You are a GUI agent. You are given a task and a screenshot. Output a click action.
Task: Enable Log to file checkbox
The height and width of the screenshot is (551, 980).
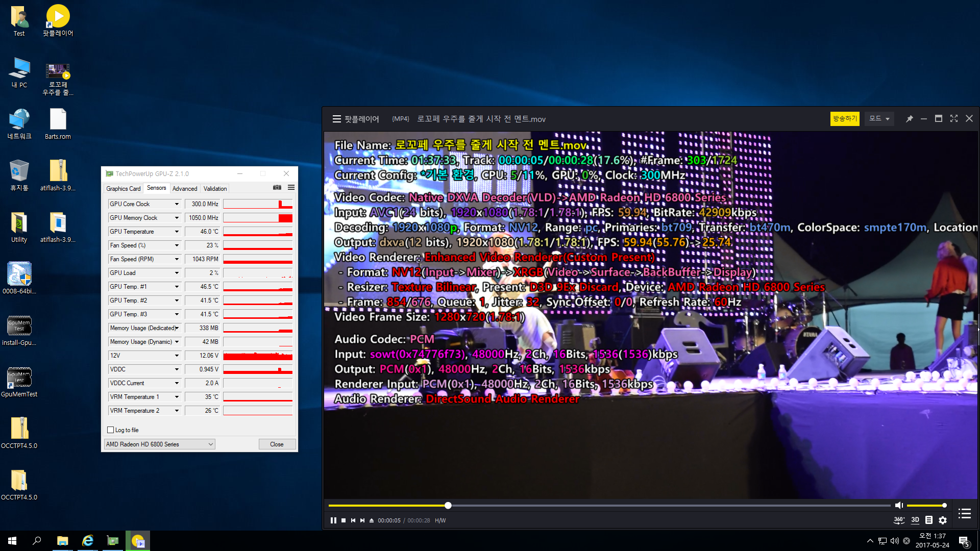pos(111,430)
